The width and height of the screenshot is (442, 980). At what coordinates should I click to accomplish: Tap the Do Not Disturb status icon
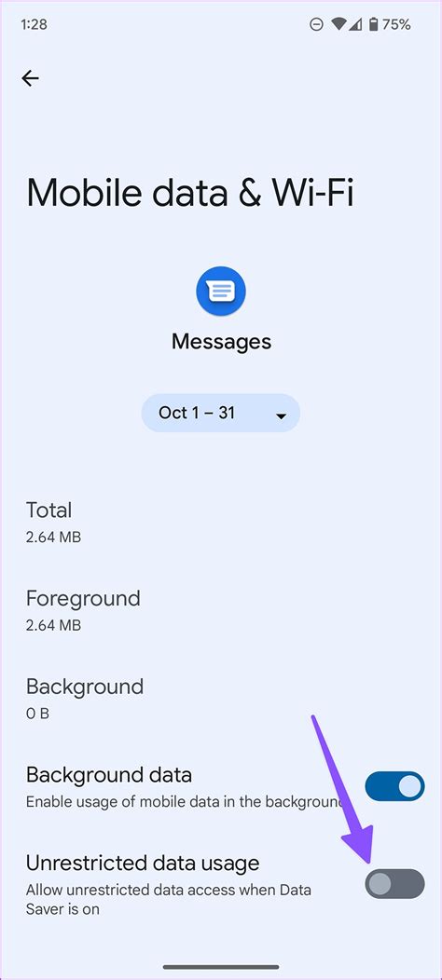(x=316, y=24)
